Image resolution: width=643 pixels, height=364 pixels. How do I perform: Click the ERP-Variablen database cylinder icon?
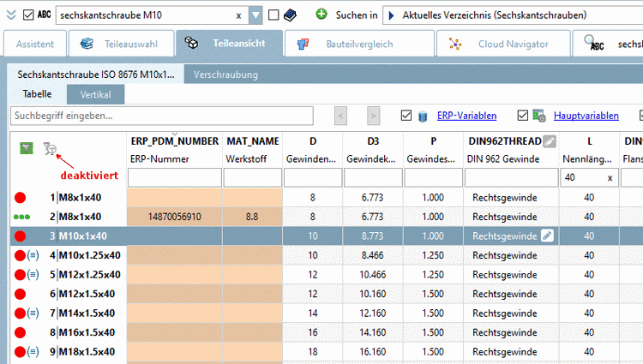click(423, 116)
